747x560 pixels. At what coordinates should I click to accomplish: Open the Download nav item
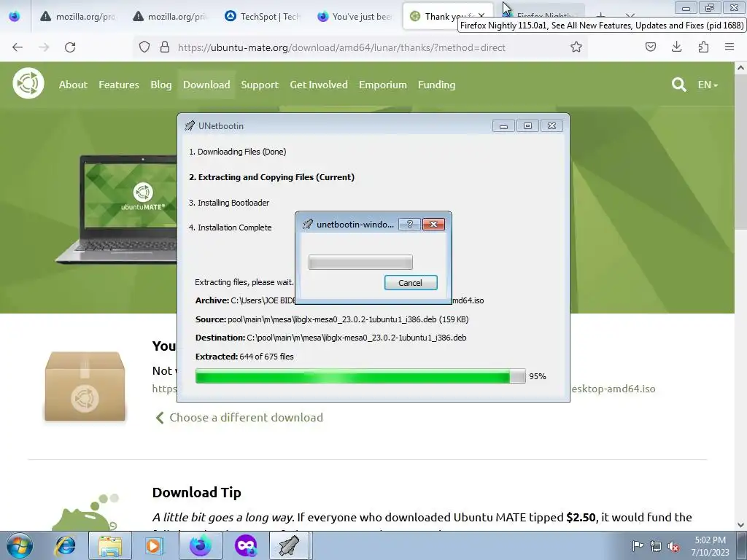206,85
